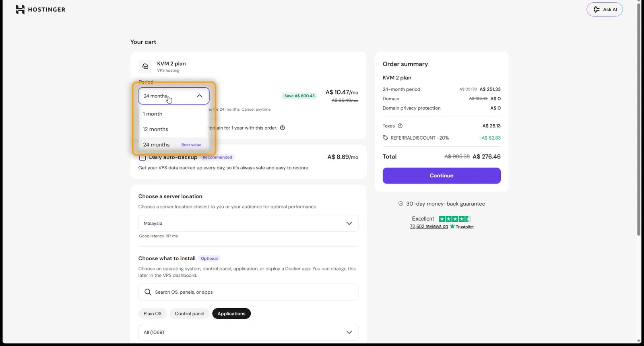Screen dimensions: 644x346
Task: Click the A$ 8.69/mo backup price
Action: (x=343, y=157)
